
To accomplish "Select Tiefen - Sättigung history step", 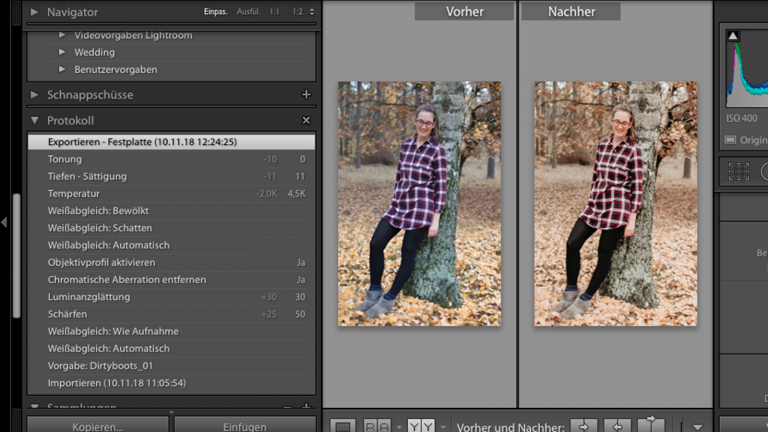I will pos(171,176).
